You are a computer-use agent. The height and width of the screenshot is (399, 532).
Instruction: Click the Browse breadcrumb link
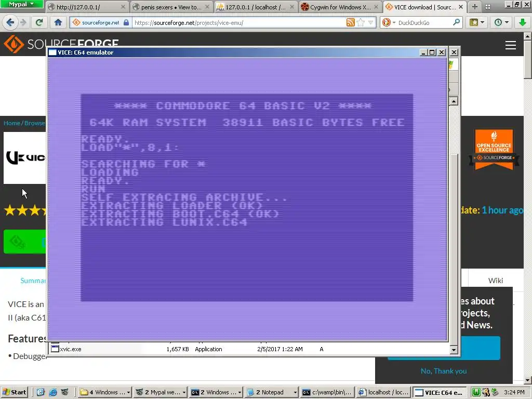pos(35,123)
